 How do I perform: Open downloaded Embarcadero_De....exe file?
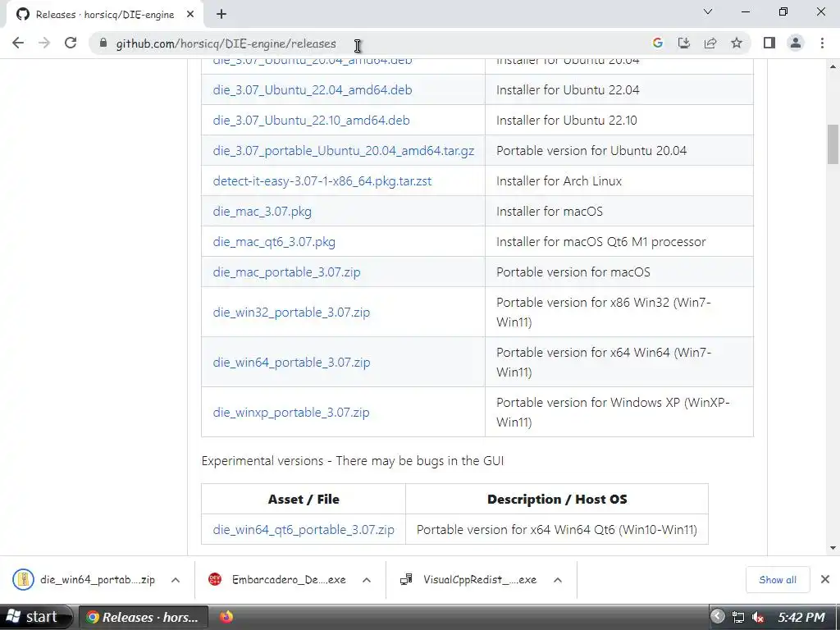(277, 580)
